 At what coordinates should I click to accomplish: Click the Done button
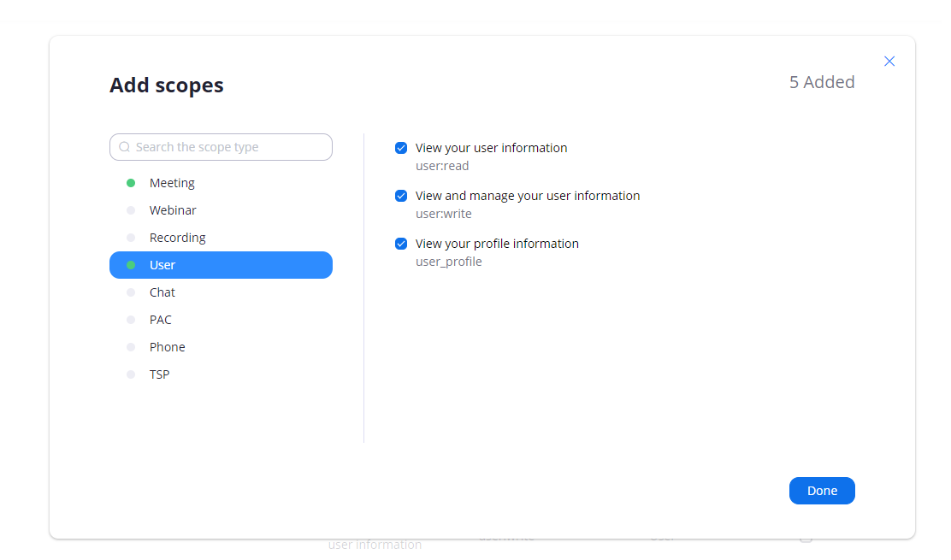pyautogui.click(x=822, y=490)
